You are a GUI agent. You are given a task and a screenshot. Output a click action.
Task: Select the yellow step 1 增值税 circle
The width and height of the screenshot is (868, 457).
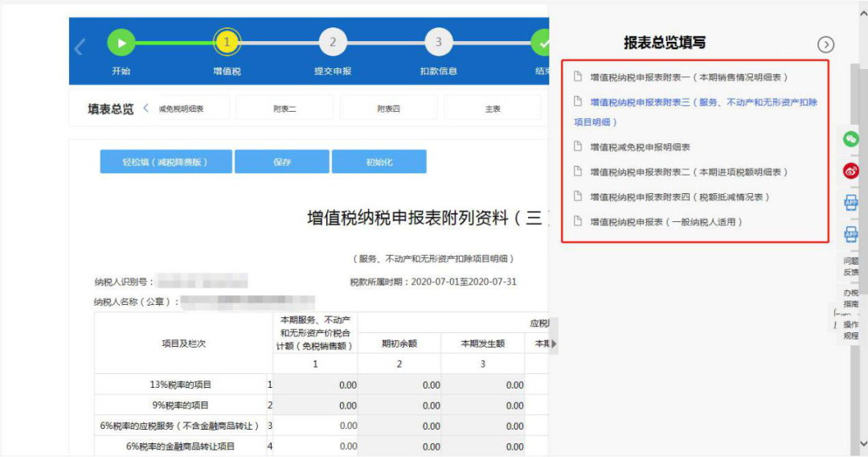coord(227,42)
